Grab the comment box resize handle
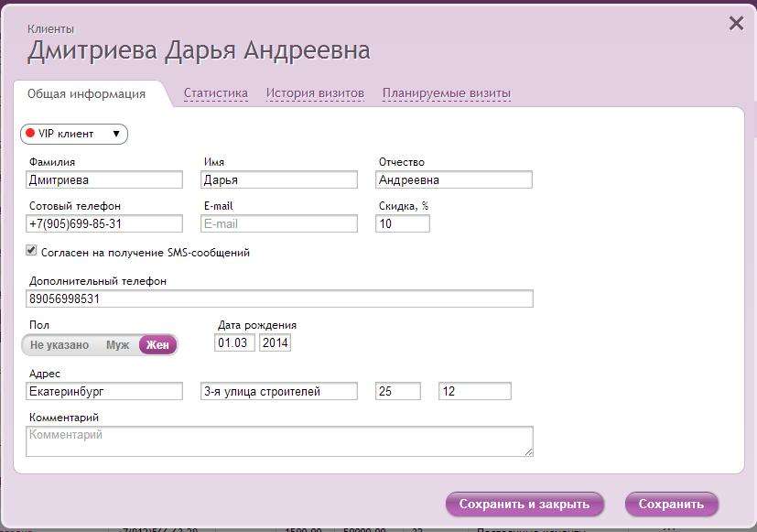 click(x=528, y=451)
